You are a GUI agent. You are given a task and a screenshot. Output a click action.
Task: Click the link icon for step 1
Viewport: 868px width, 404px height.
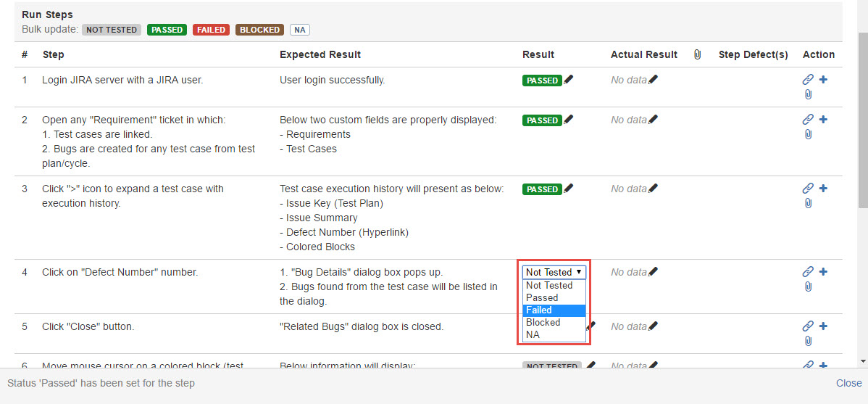[x=808, y=80]
